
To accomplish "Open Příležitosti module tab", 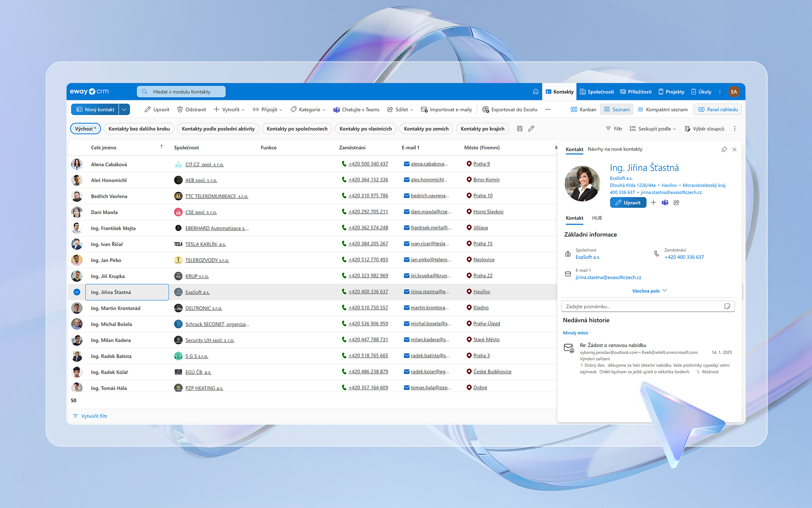I will click(x=636, y=91).
